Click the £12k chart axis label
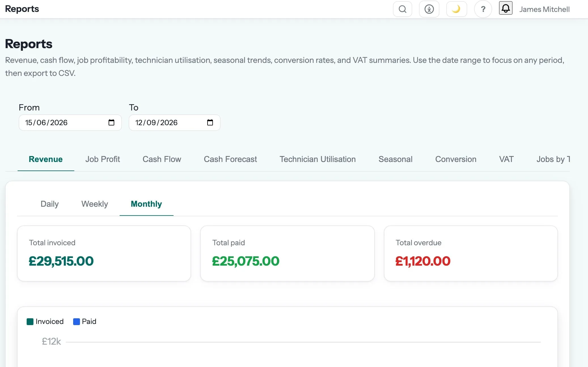 tap(51, 342)
